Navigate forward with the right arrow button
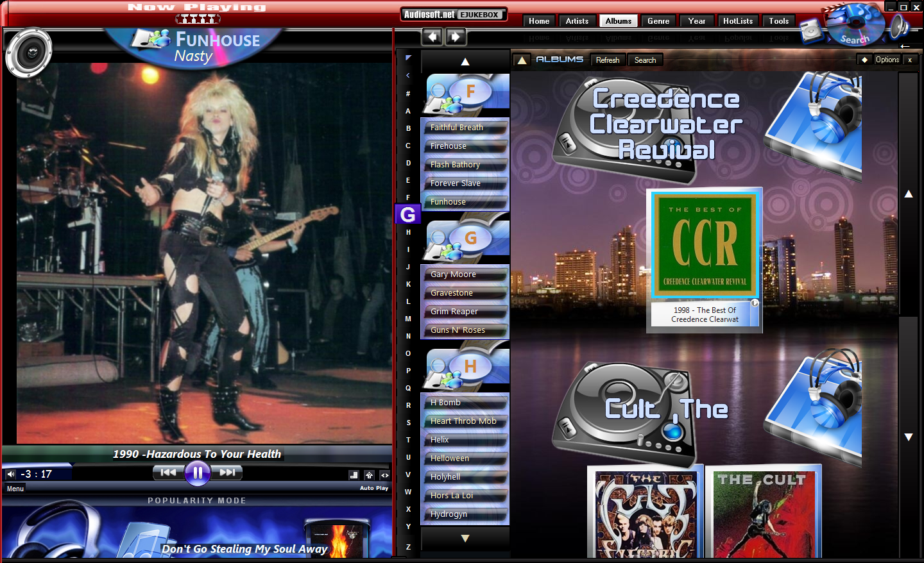924x563 pixels. (x=456, y=37)
